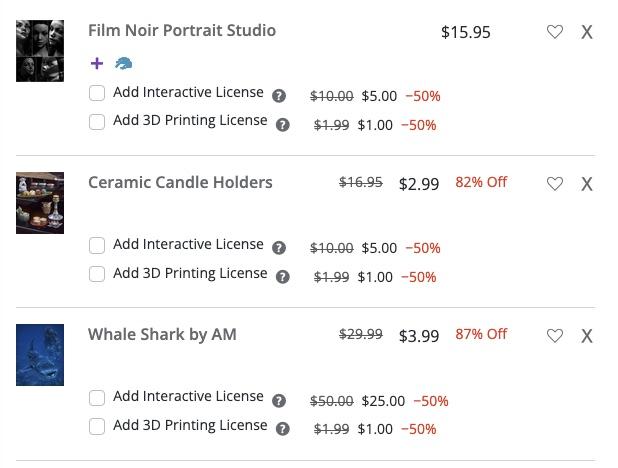Open Ceramic Candle Holders product page link
The image size is (618, 468).
point(180,182)
